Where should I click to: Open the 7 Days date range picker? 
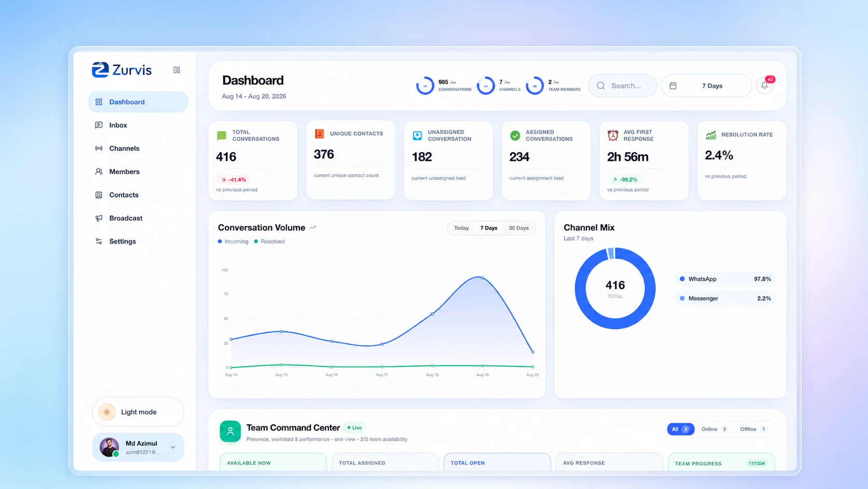click(x=706, y=86)
